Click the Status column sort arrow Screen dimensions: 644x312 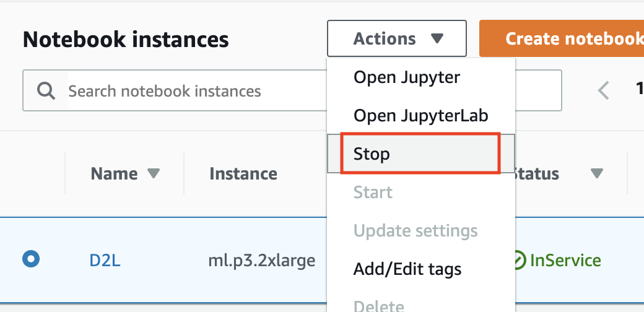tap(597, 174)
